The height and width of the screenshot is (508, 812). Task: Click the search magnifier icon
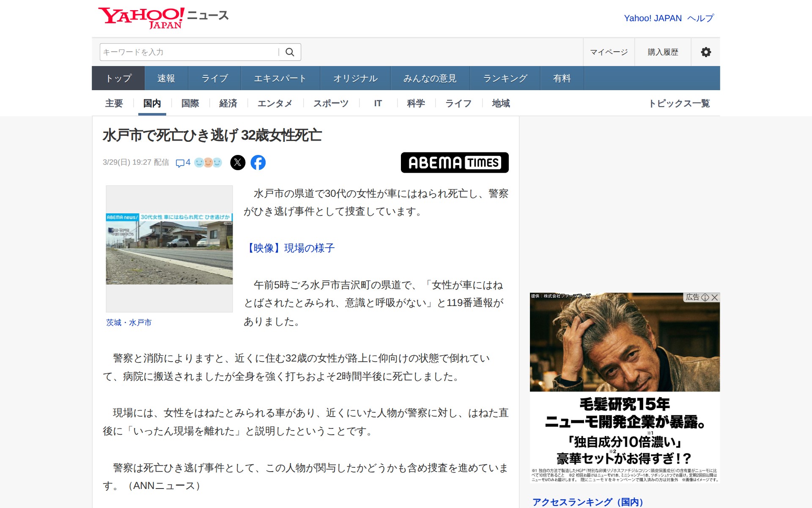(290, 52)
